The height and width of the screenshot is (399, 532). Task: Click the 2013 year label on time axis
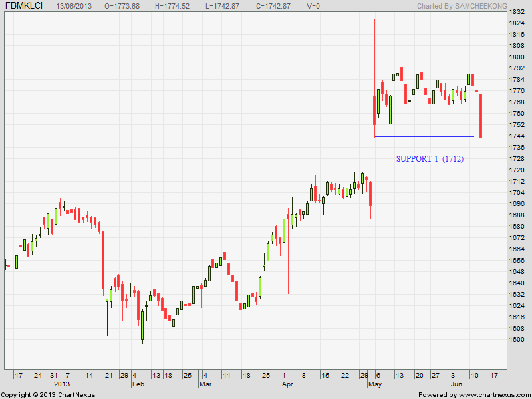pos(62,384)
